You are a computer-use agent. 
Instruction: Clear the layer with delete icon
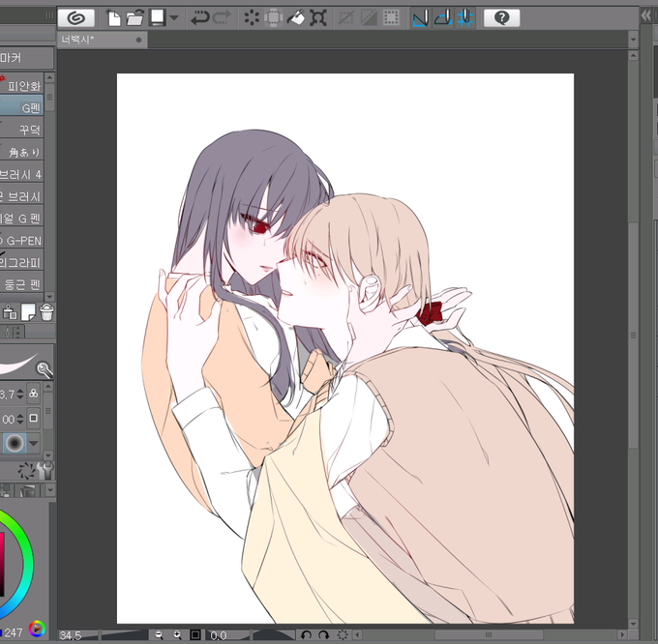tap(252, 18)
